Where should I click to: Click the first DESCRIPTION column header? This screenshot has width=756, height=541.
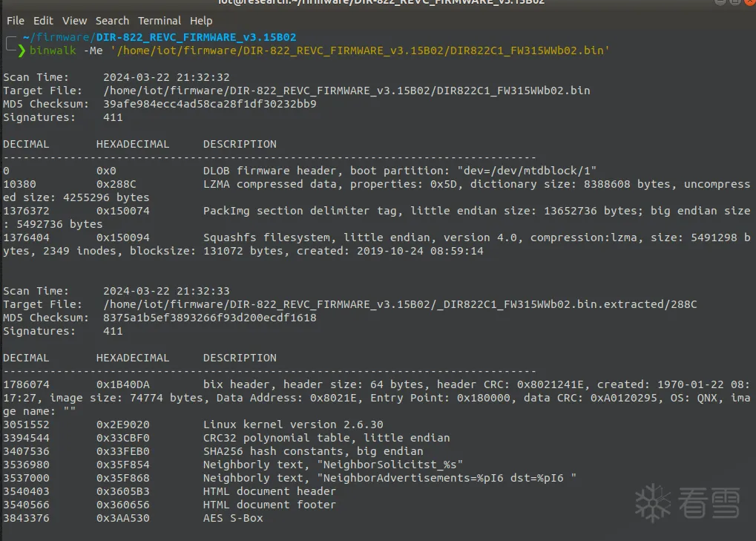tap(240, 144)
